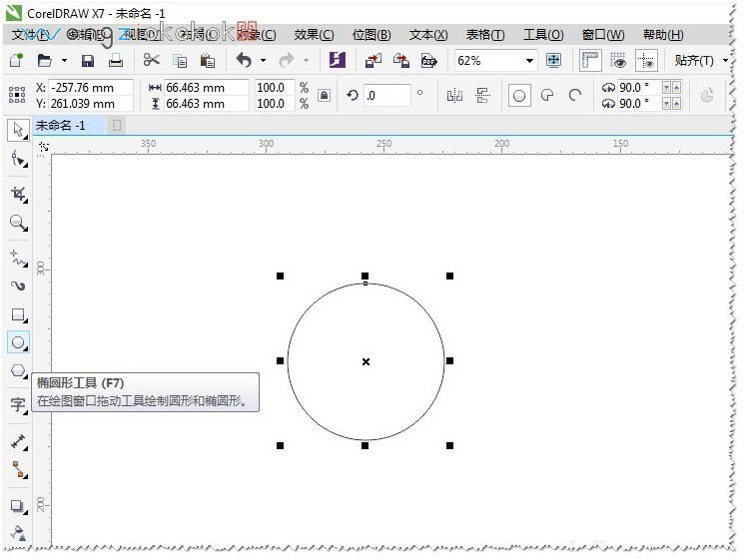Open the 表格(T) menu
Viewport: 745px width, 560px height.
pos(485,35)
